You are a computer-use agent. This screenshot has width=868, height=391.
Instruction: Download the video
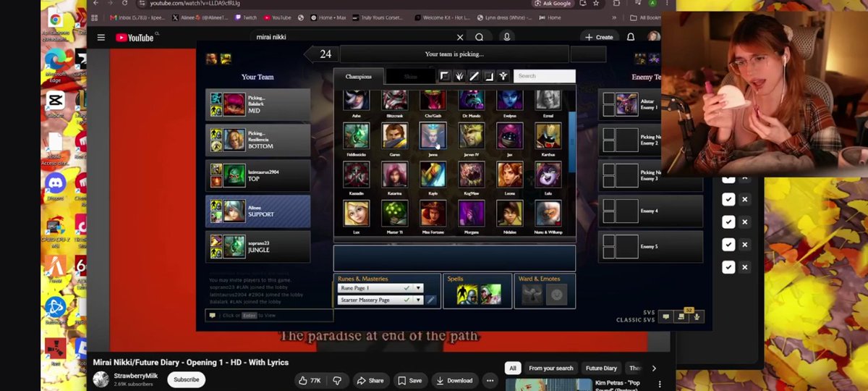coord(455,380)
